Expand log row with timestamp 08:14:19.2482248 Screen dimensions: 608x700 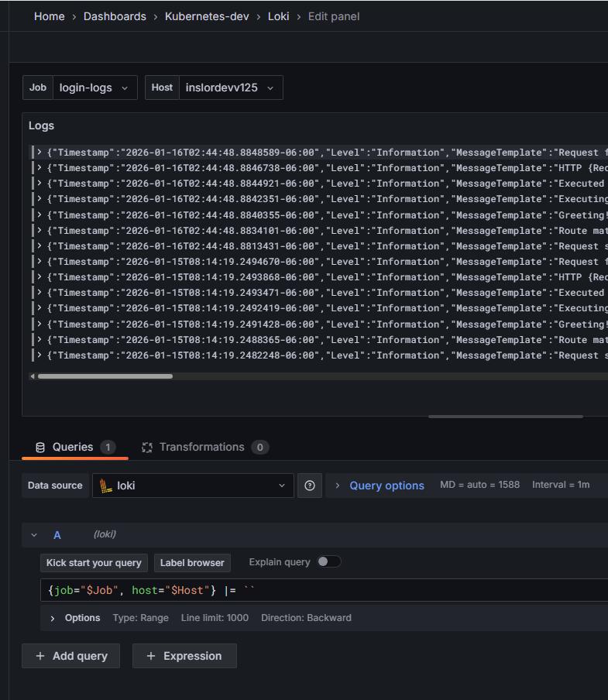coord(40,355)
